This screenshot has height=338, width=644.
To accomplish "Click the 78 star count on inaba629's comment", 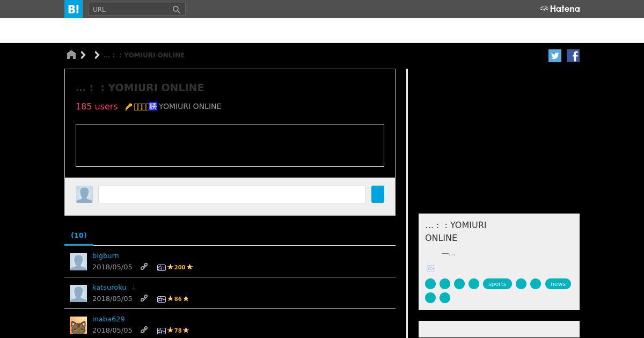I will click(178, 330).
